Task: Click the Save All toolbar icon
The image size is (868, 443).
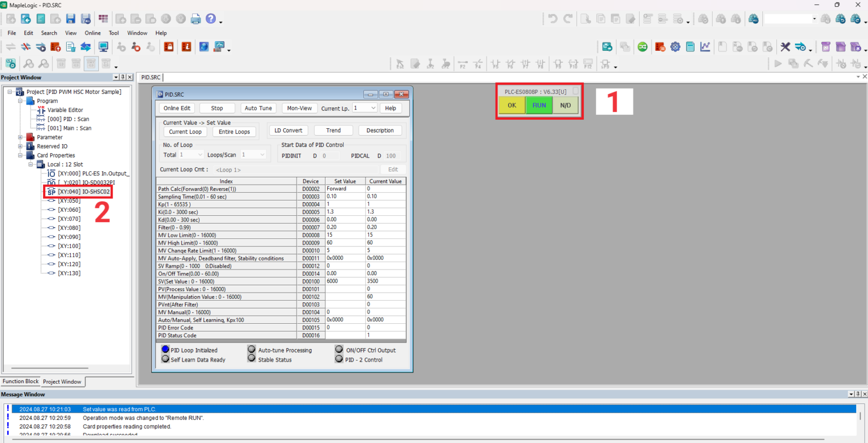Action: coord(85,19)
